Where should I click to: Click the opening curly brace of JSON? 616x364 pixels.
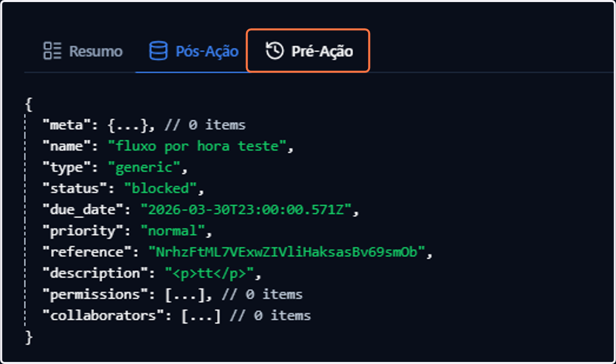click(x=29, y=104)
